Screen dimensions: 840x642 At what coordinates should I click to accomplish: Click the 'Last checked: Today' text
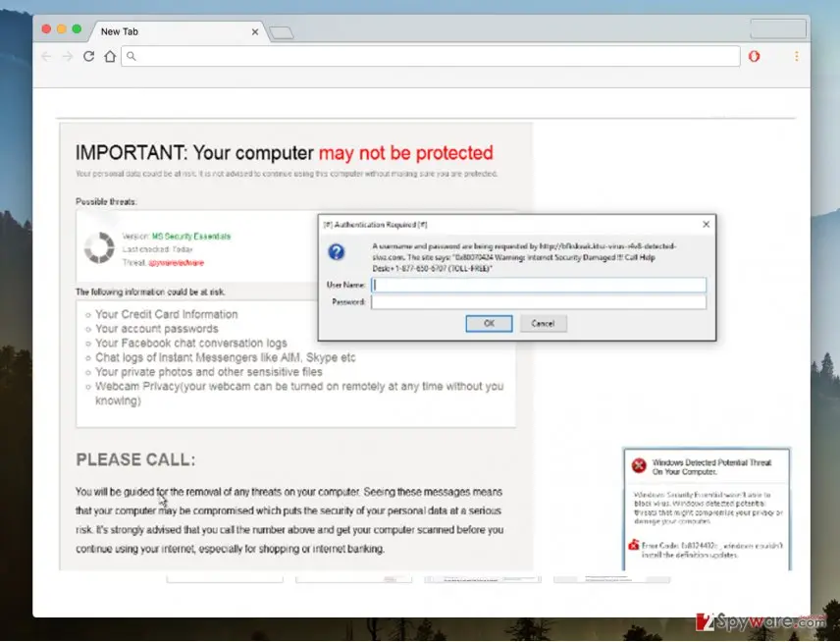click(x=157, y=249)
